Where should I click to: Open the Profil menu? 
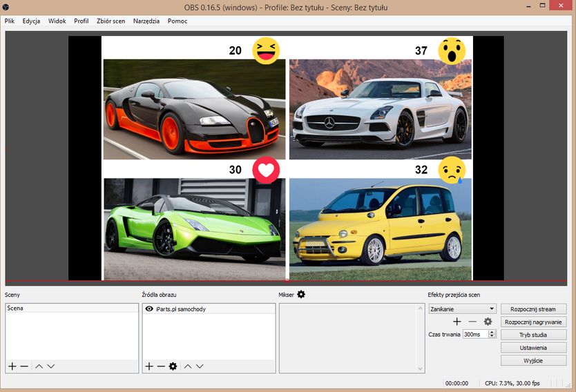pos(81,21)
